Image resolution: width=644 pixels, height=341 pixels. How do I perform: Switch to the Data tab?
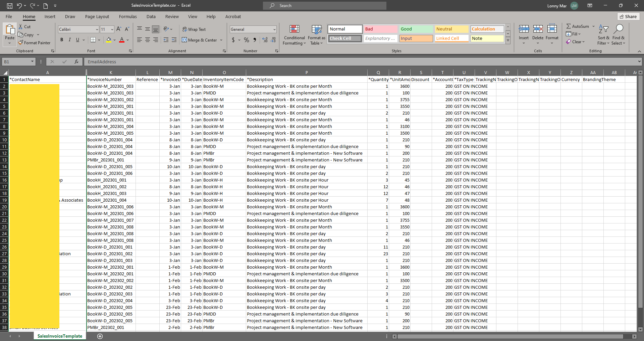pyautogui.click(x=151, y=17)
